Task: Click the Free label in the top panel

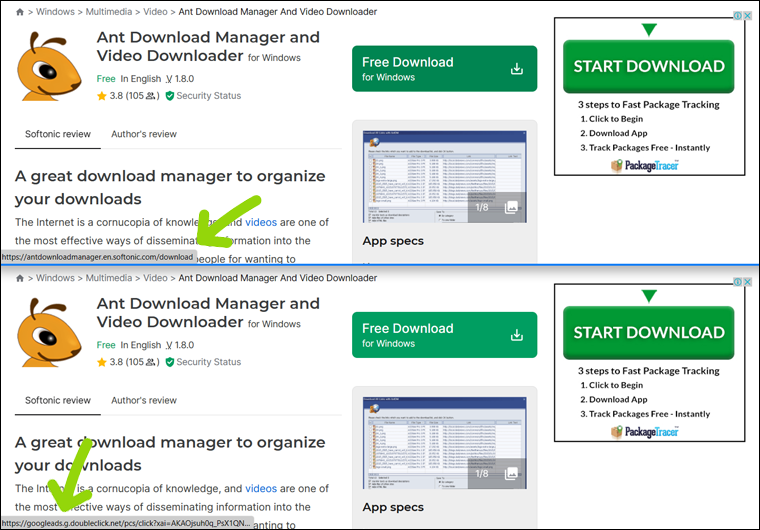Action: tap(106, 79)
